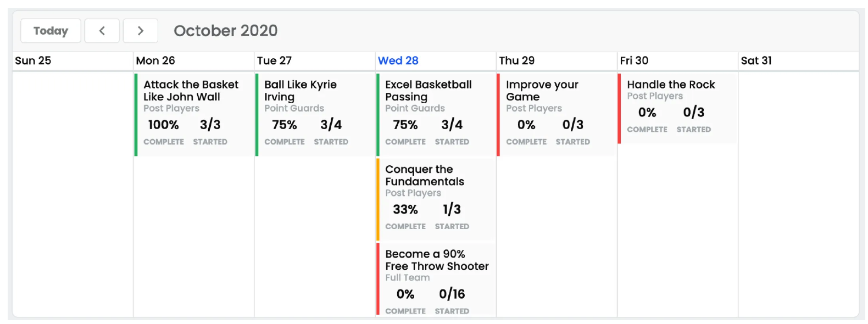Click the Sun 25 day header
Viewport: 868px width, 324px height.
(33, 60)
